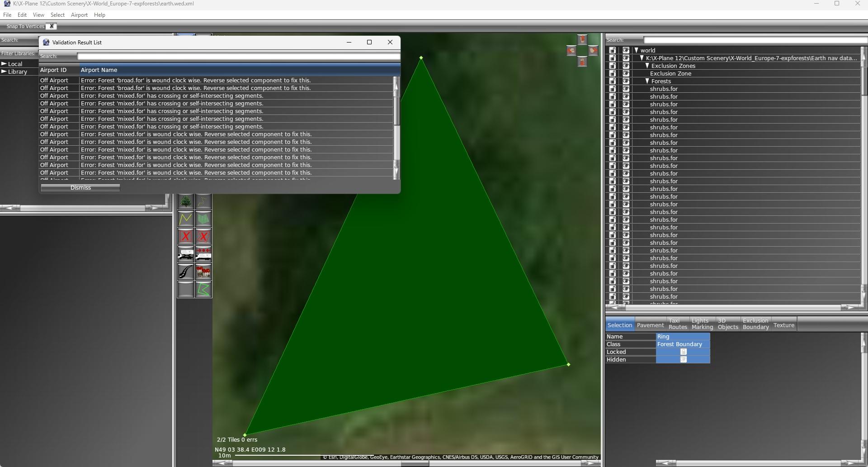Collapse the Forests tree group
The image size is (868, 467).
click(647, 81)
